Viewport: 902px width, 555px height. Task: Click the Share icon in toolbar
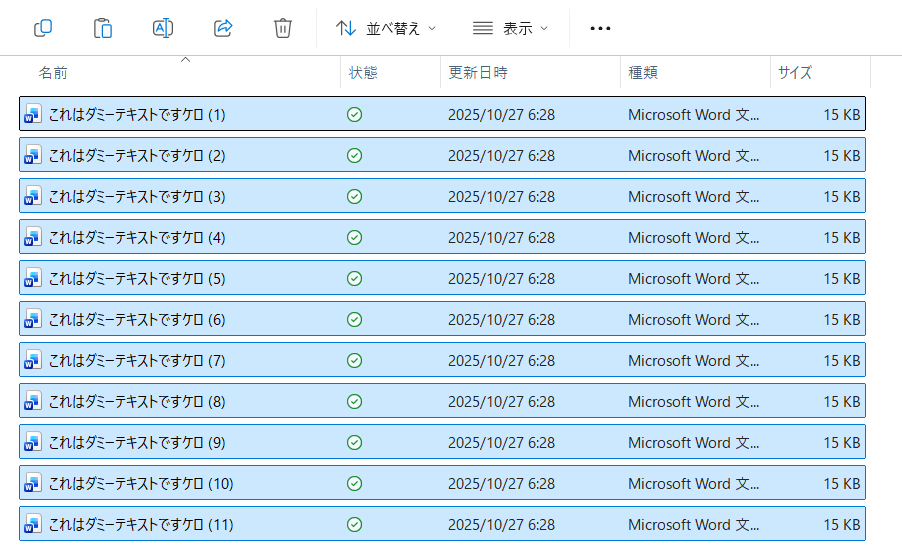pos(223,28)
